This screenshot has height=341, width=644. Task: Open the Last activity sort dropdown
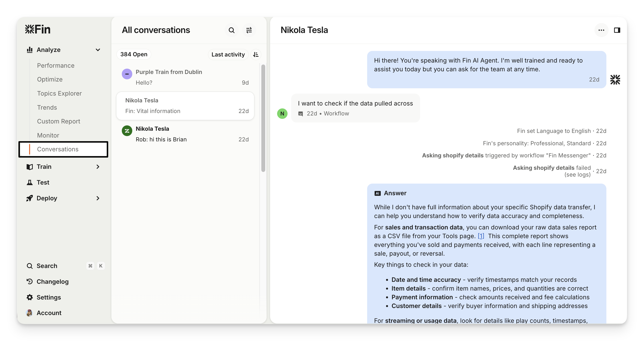[x=228, y=55]
